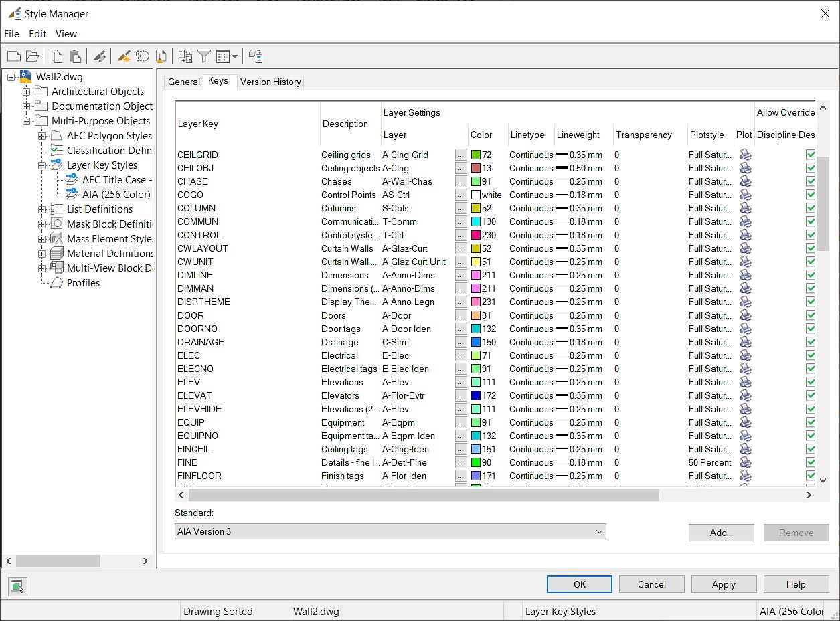Toggle the override checkbox in ELEC row
Screen dimensions: 840x621
(811, 355)
